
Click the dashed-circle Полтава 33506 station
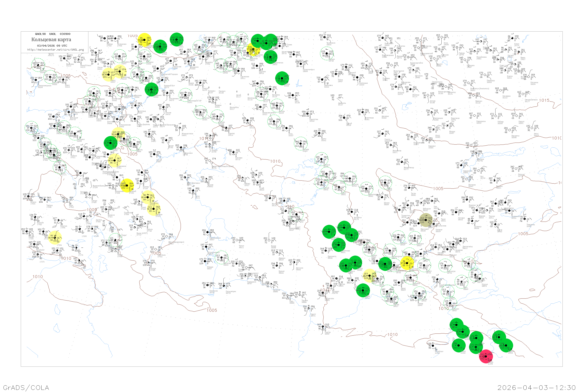pos(38,65)
